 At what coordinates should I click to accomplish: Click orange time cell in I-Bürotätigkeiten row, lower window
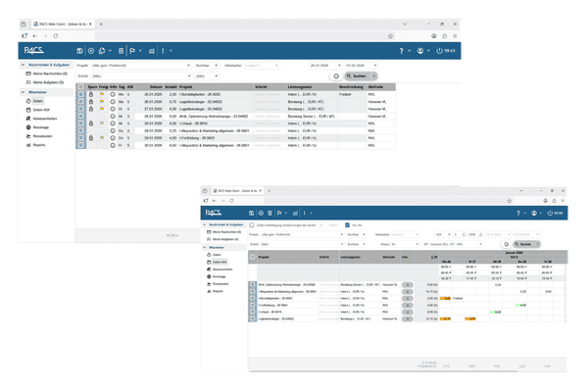pos(445,298)
